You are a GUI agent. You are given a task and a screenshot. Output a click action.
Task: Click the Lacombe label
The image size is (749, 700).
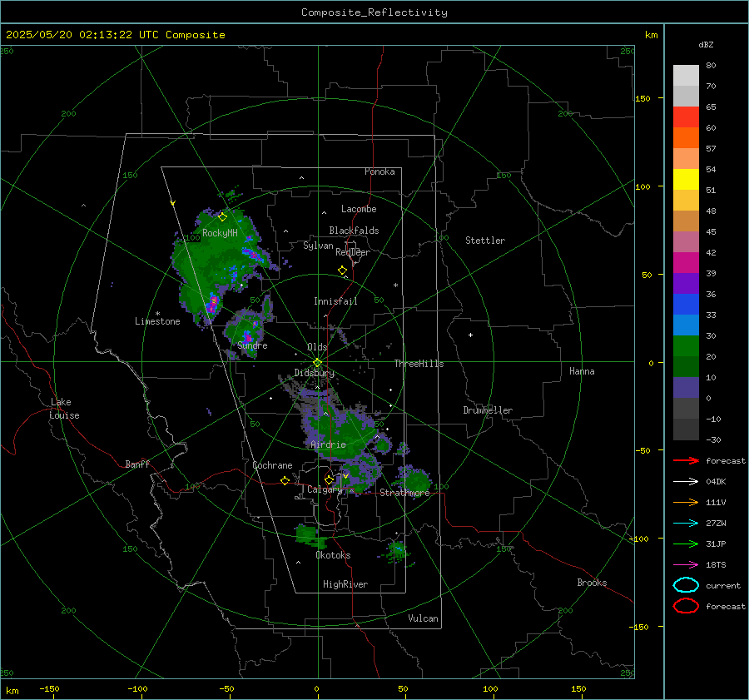359,209
